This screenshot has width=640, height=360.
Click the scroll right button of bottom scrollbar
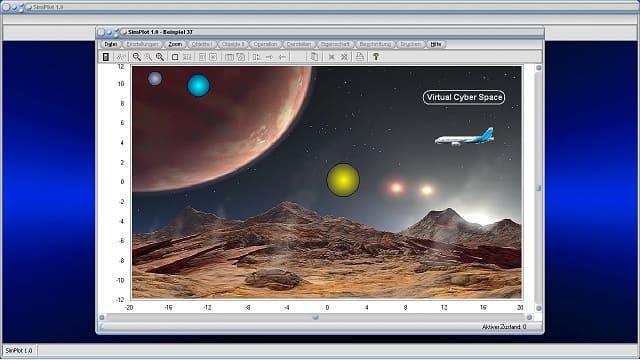click(529, 317)
